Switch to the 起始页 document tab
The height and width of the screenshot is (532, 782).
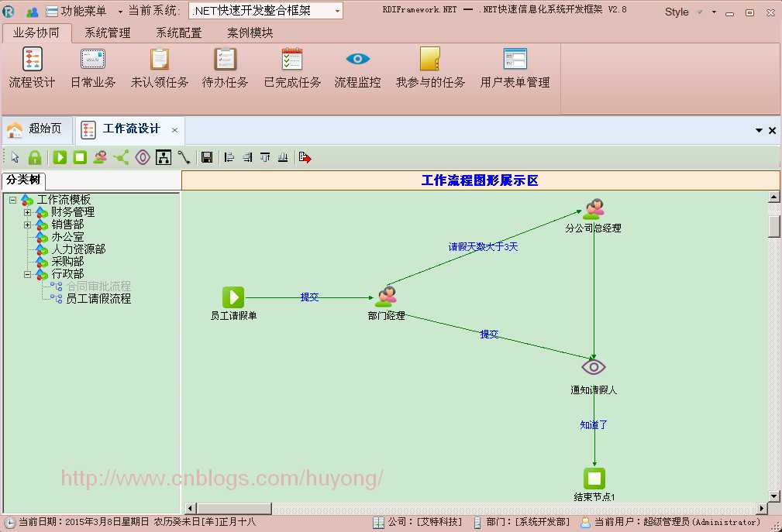pos(37,129)
